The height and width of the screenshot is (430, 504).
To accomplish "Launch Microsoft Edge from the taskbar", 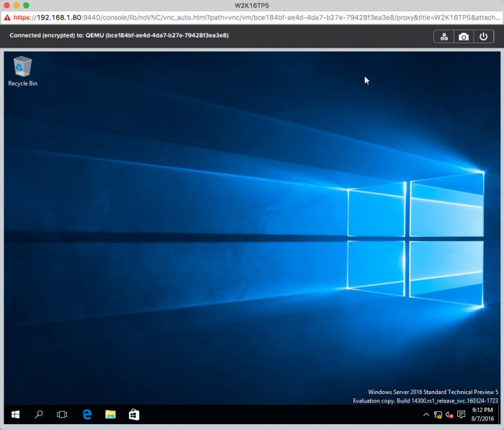I will [87, 415].
